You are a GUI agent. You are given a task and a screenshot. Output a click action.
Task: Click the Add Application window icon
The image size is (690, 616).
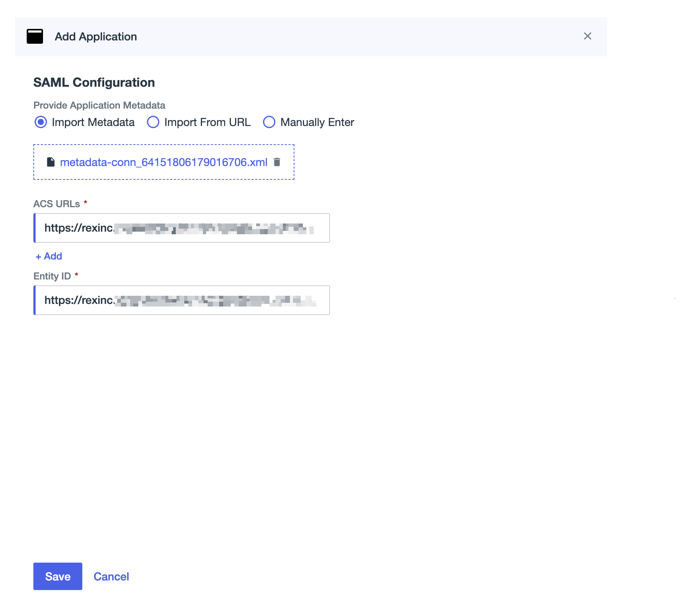coord(35,36)
